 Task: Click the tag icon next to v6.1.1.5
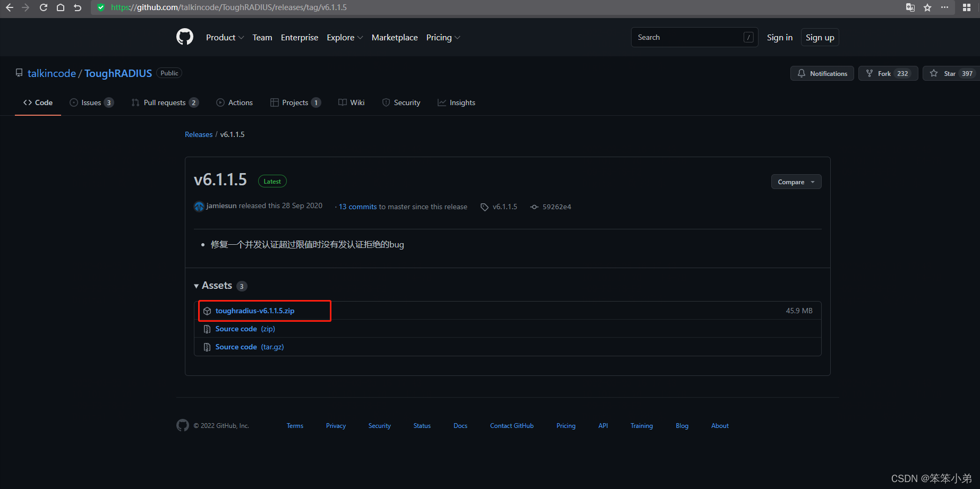(484, 207)
